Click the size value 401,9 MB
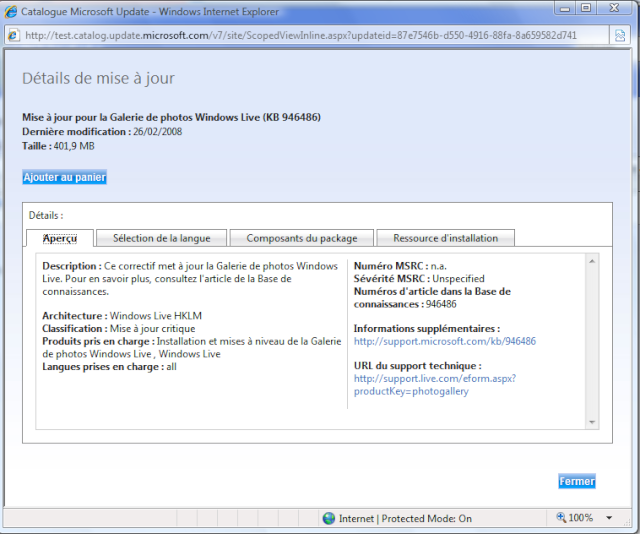 click(x=74, y=146)
